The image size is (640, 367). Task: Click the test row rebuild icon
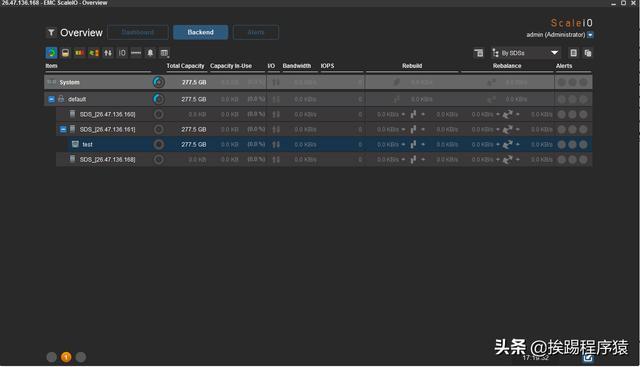tap(413, 145)
